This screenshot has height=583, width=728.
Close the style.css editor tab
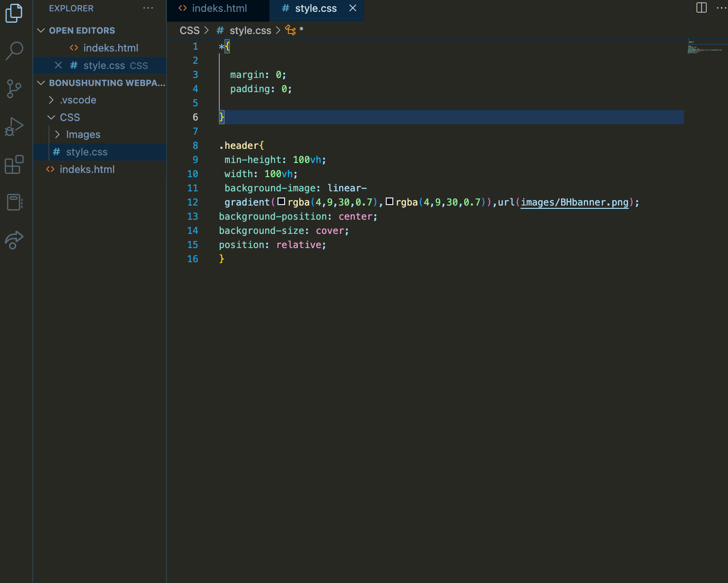[x=353, y=8]
